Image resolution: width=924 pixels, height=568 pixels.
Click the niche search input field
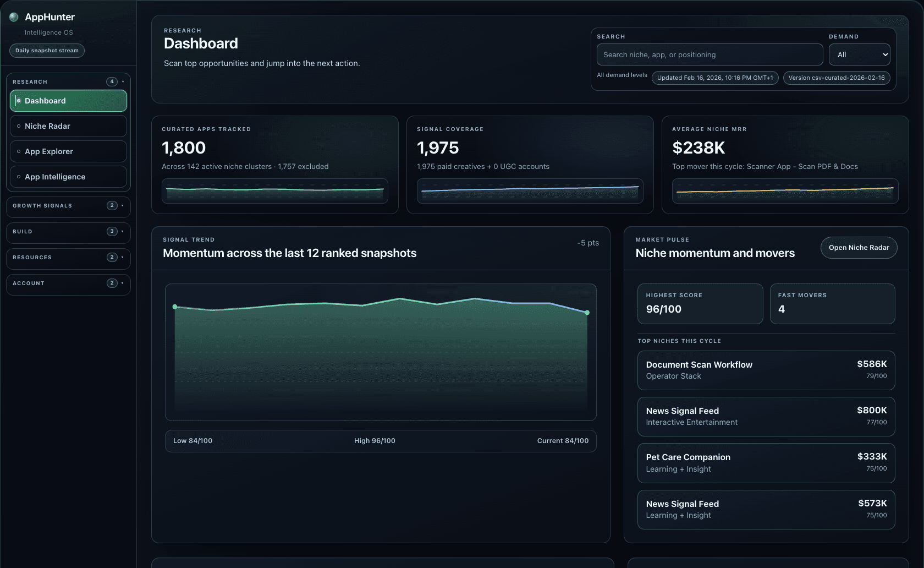(710, 54)
